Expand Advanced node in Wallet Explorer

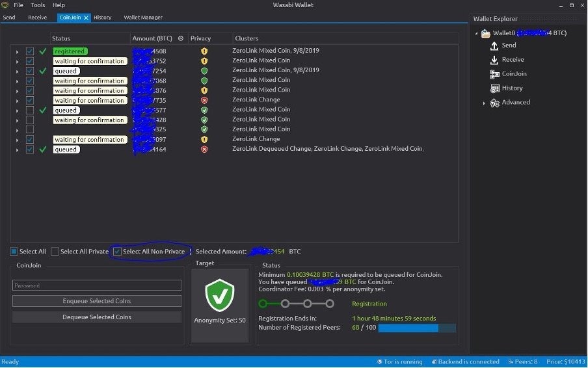484,103
